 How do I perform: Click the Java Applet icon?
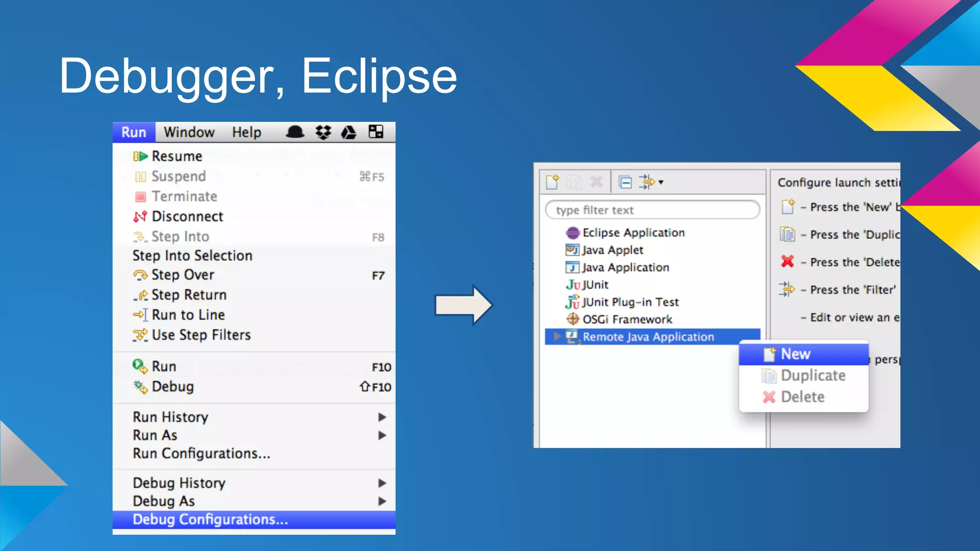tap(572, 250)
